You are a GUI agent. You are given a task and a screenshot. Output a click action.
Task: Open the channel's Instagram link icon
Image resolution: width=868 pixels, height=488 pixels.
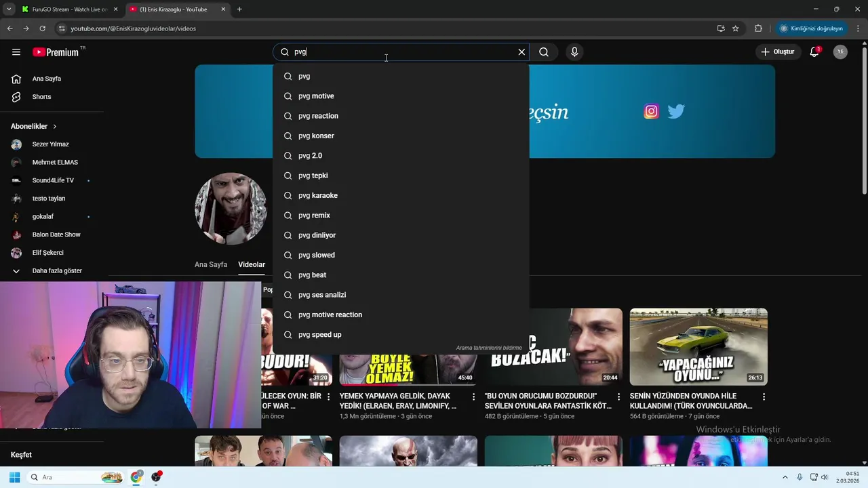[x=651, y=112]
